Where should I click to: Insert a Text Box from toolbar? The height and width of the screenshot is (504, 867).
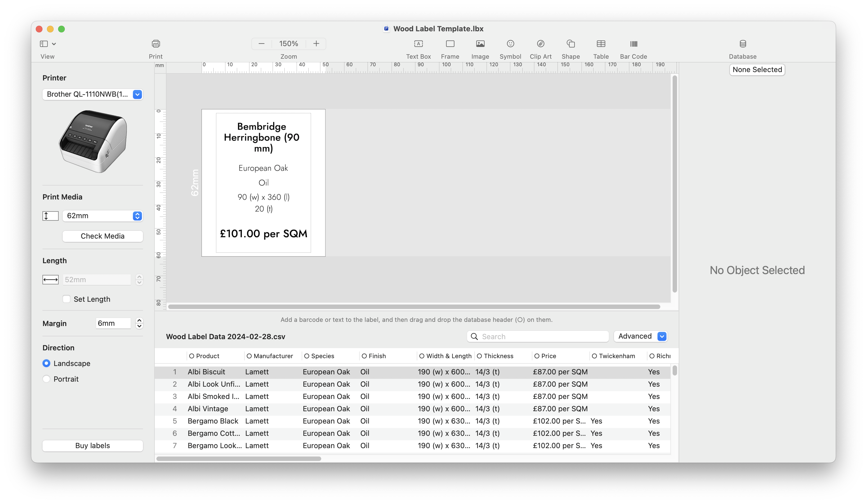(x=418, y=44)
